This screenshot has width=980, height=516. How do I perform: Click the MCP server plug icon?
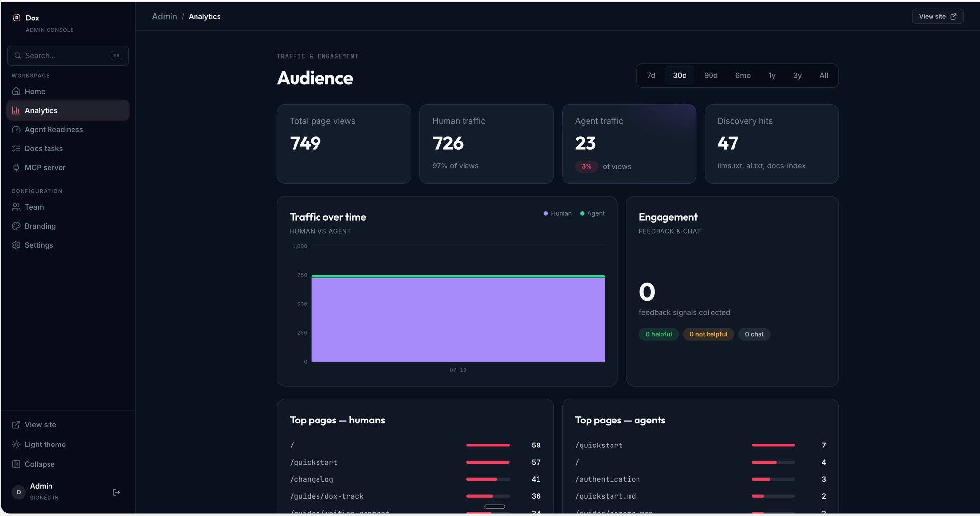(x=16, y=167)
